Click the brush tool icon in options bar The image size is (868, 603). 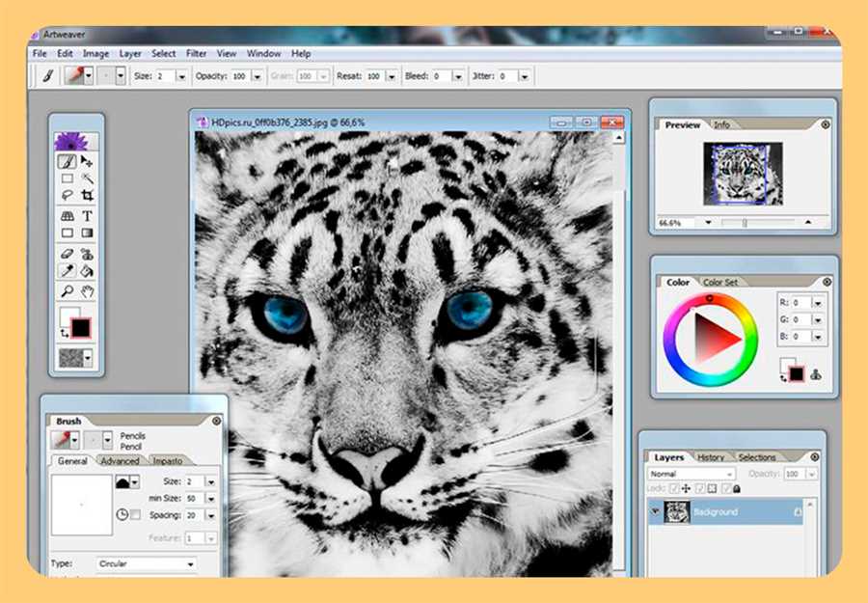point(47,76)
